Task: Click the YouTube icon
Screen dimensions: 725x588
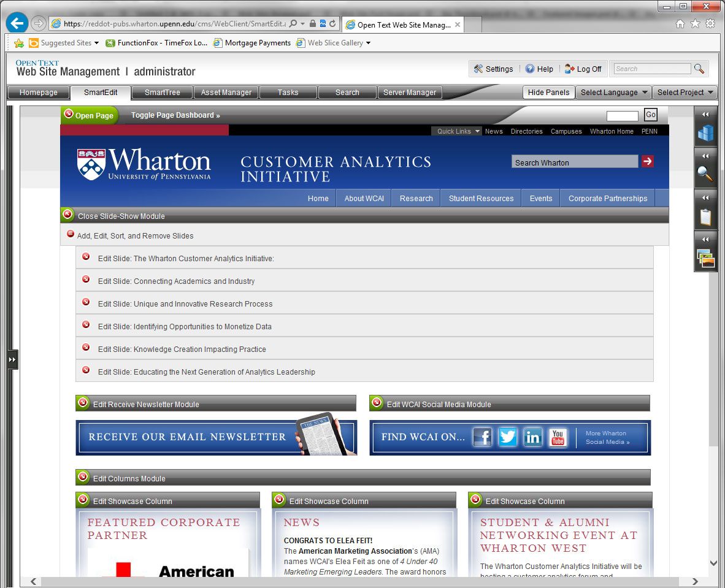Action: 558,437
